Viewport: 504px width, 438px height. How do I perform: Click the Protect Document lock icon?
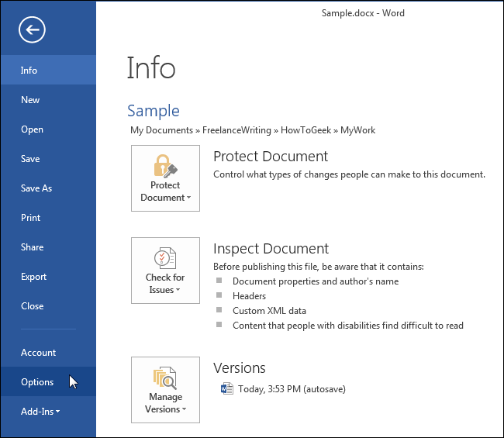[x=165, y=166]
